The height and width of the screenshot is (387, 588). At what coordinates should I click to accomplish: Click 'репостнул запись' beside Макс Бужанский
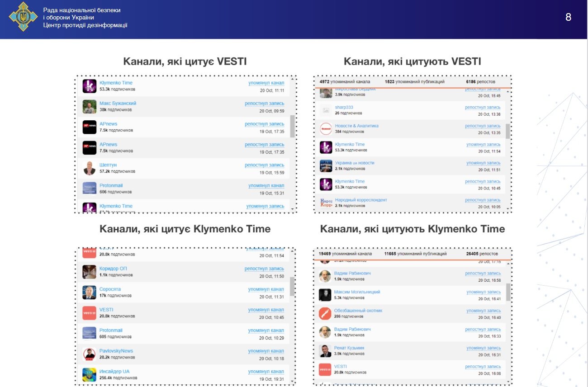click(265, 104)
